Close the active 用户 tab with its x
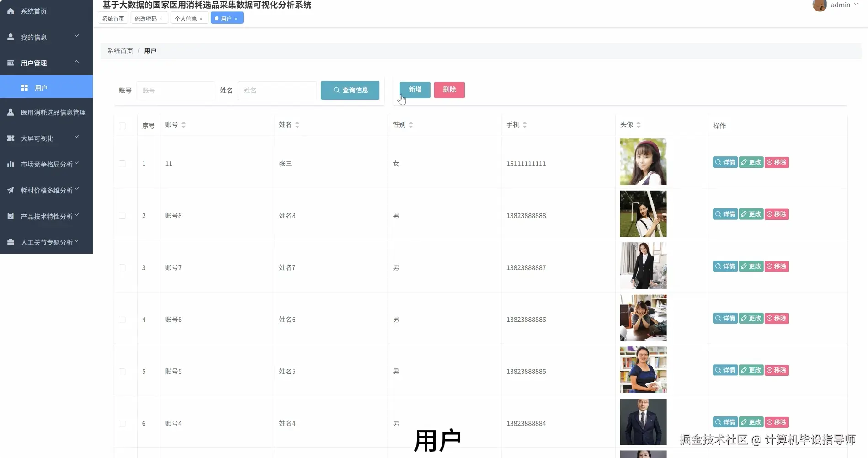 (x=236, y=19)
